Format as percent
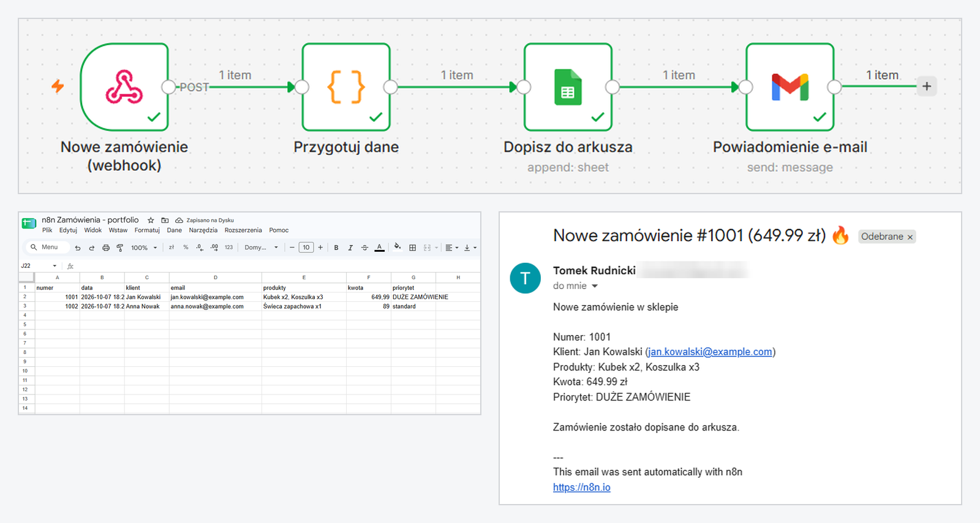Screen dimensions: 980x523 point(186,247)
